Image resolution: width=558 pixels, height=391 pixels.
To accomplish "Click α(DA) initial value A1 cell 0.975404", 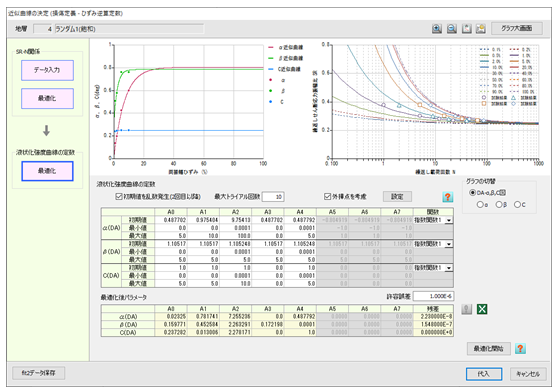I will pyautogui.click(x=203, y=220).
